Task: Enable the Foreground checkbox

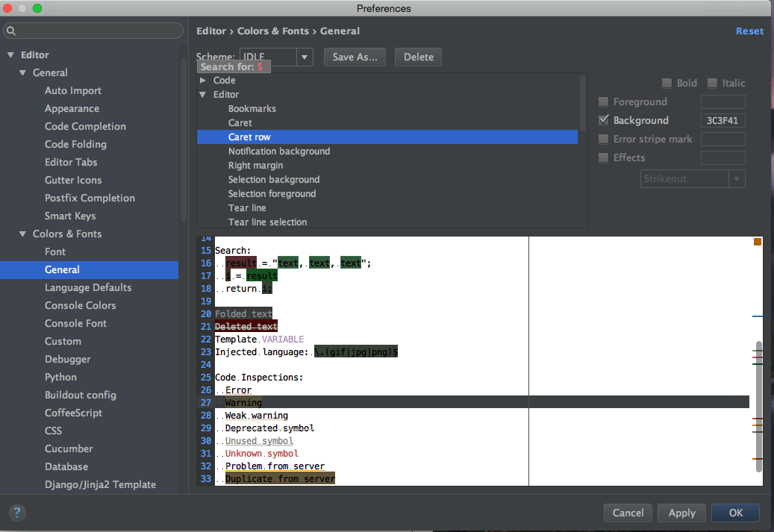Action: tap(604, 102)
